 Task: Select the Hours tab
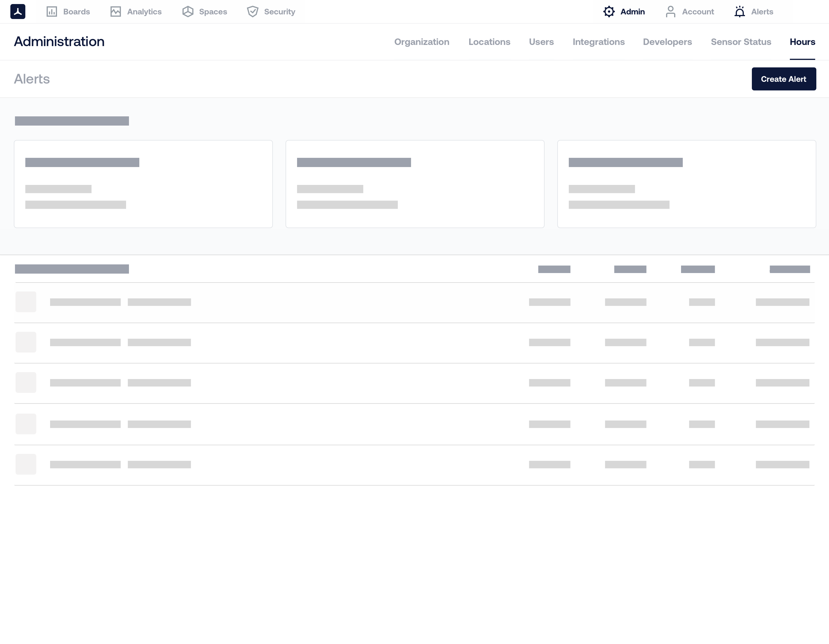point(803,42)
